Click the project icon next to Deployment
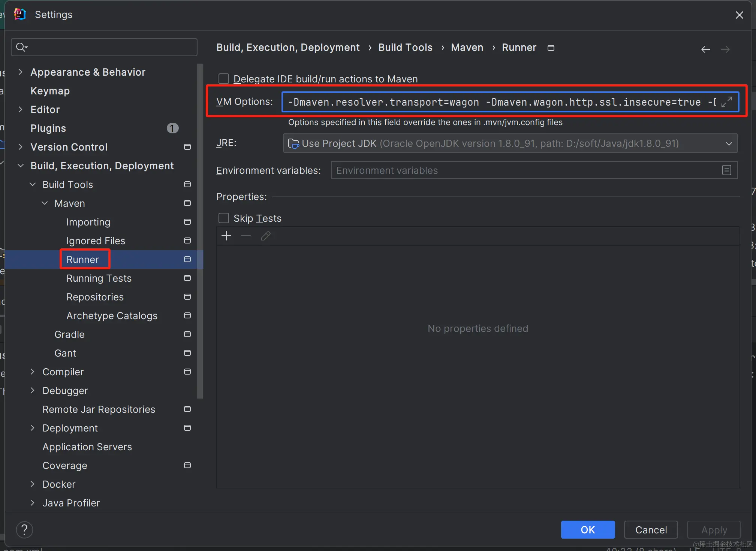756x551 pixels. tap(187, 428)
